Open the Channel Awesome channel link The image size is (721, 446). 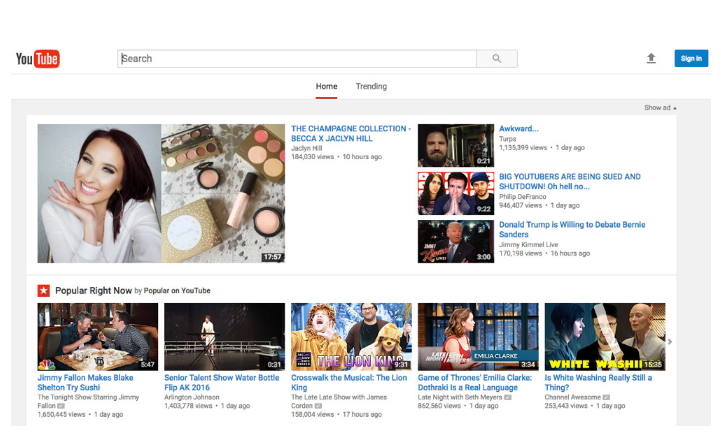(x=573, y=397)
